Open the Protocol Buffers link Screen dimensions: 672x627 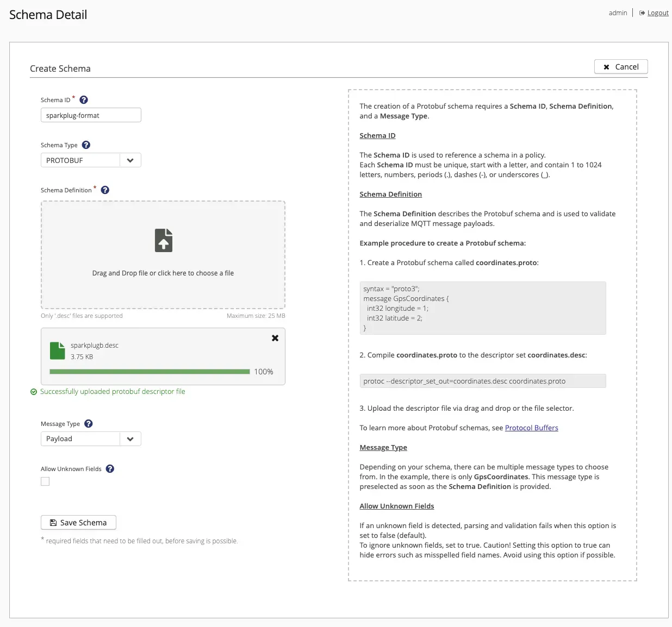(x=531, y=428)
